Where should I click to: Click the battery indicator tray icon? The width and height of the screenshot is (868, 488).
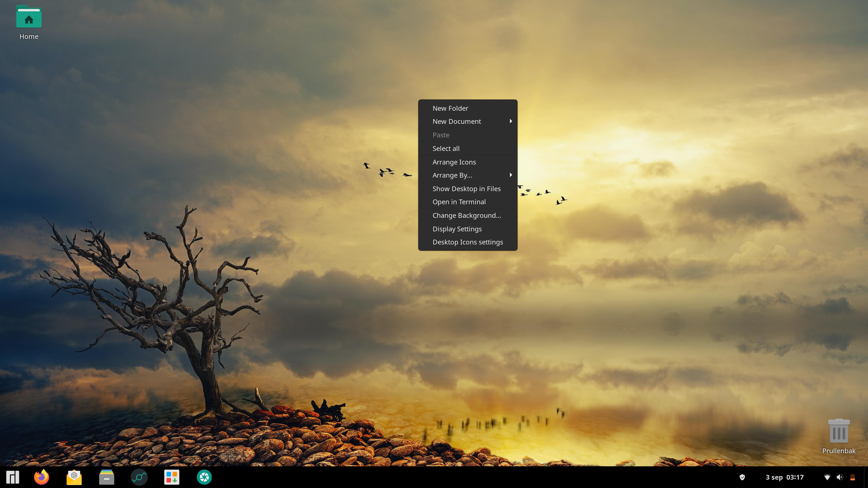click(x=852, y=477)
